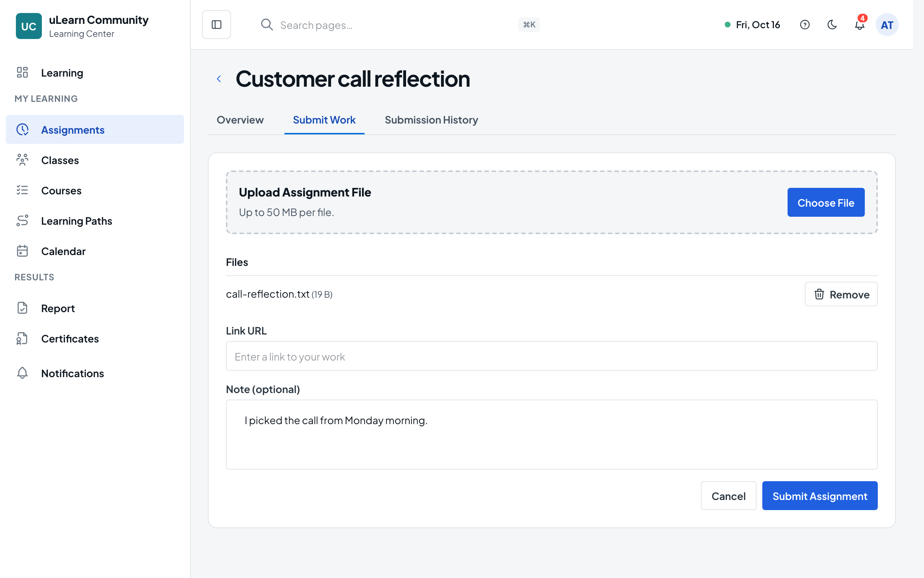
Task: Remove the call-reflection.txt file
Action: tap(841, 294)
